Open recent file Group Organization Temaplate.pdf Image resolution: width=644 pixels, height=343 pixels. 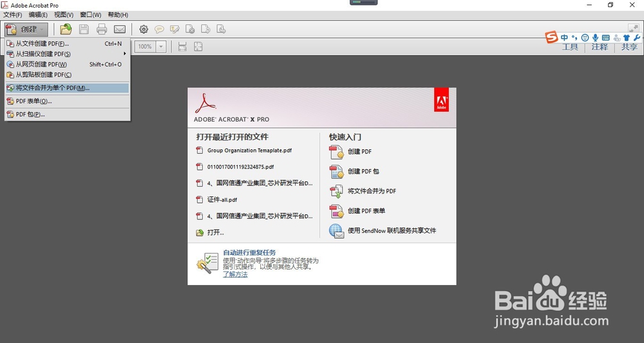tap(249, 151)
